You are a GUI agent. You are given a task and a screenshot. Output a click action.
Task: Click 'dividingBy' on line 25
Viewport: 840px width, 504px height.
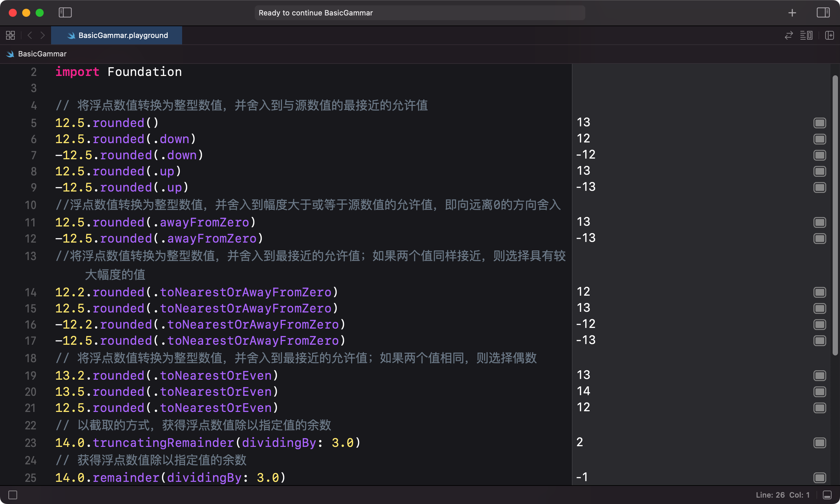click(x=204, y=478)
